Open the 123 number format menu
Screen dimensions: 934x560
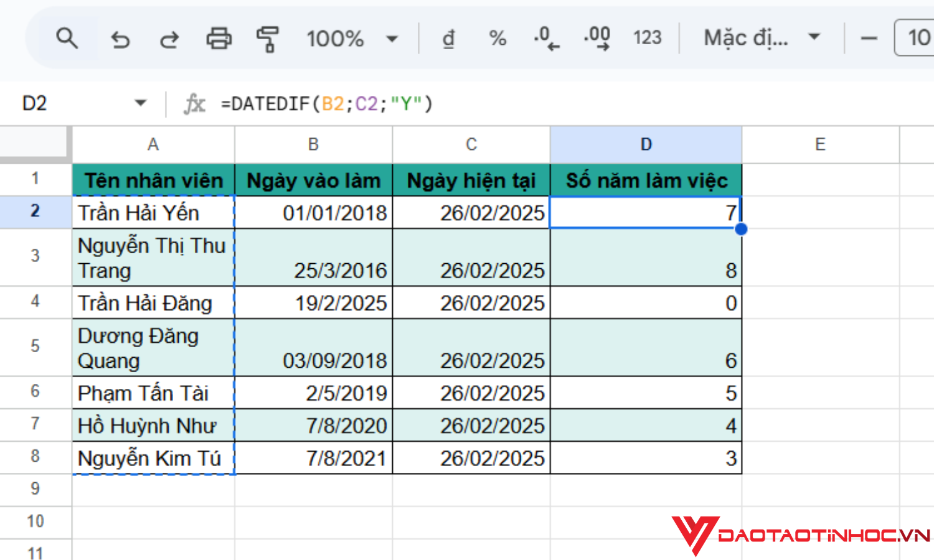pos(647,39)
